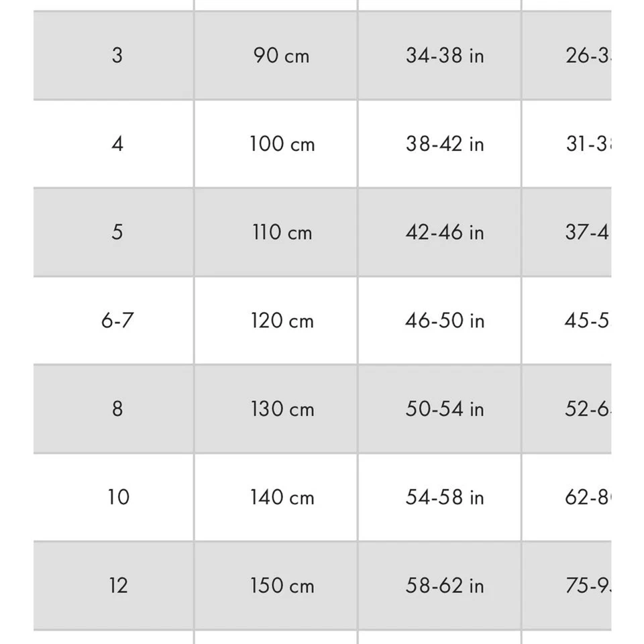Click the 50-54 in cell
Viewport: 644px width, 644px height.
(x=444, y=409)
